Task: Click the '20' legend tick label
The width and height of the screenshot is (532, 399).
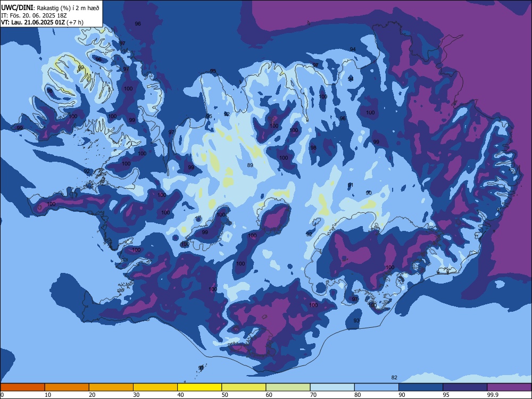Action: [x=92, y=395]
